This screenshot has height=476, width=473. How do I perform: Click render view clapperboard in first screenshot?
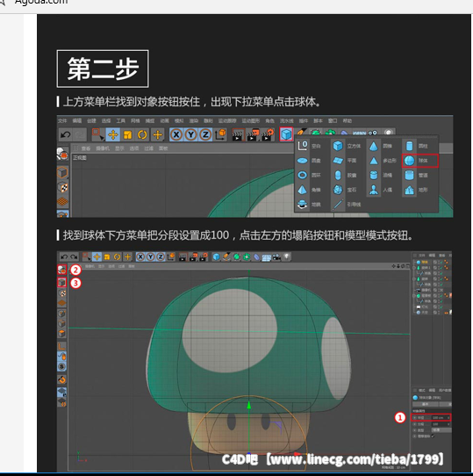(238, 134)
